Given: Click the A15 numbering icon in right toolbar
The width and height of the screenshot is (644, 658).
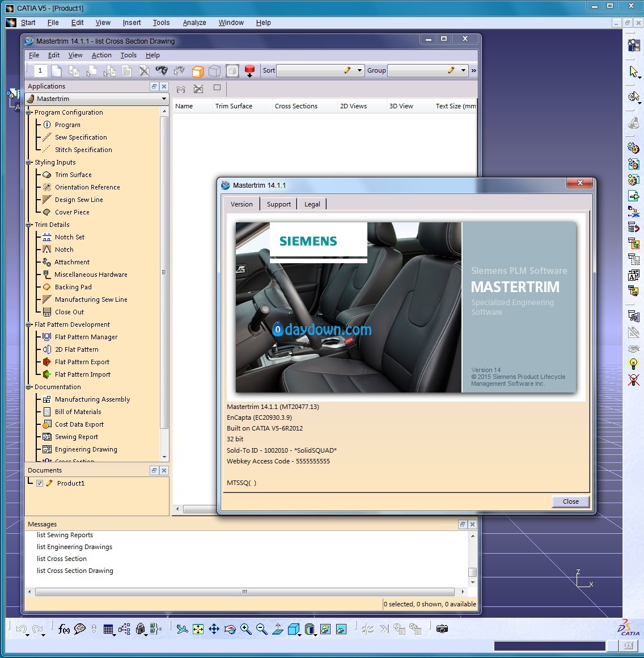Looking at the screenshot, I should coord(634,275).
